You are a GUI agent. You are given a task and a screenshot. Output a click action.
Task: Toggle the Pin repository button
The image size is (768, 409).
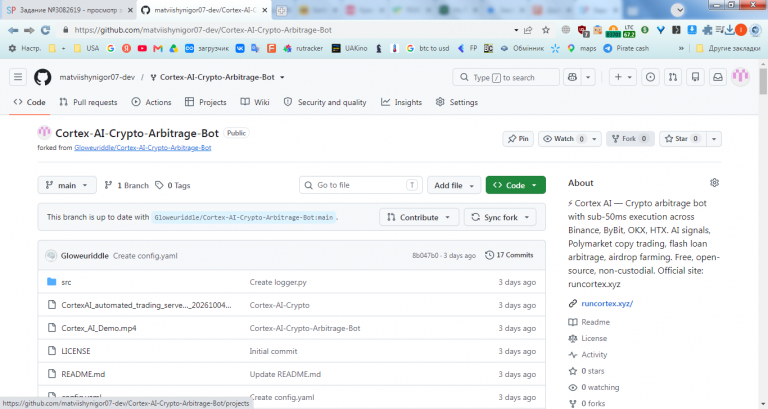coord(518,139)
